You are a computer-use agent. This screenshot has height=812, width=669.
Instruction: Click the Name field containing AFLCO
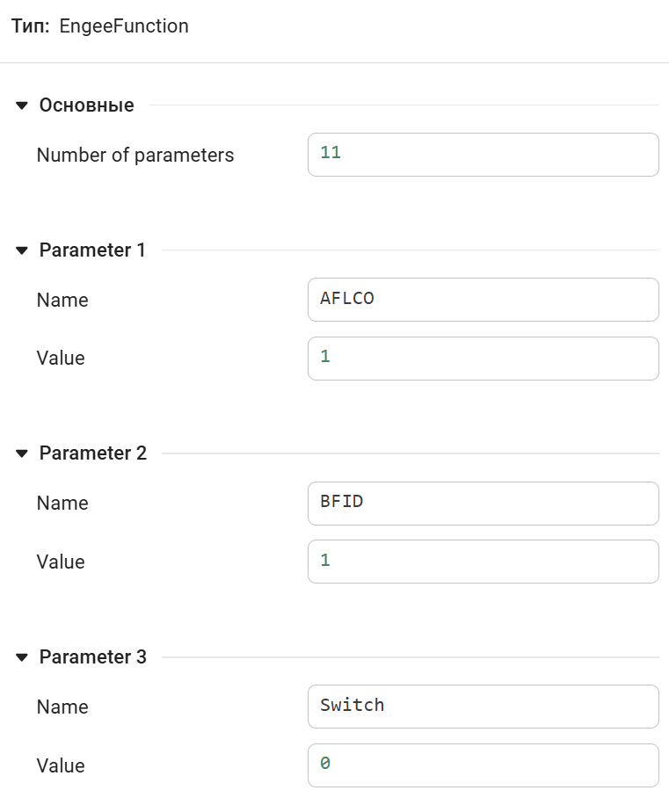tap(483, 300)
